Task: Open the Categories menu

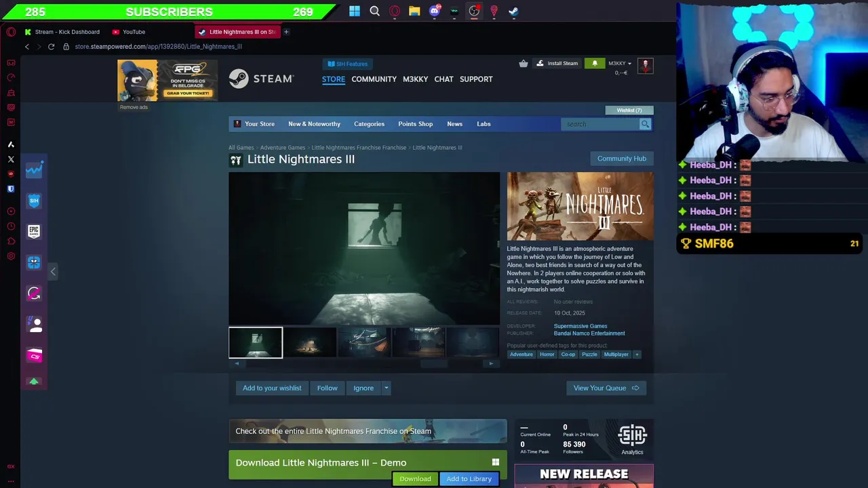Action: (369, 124)
